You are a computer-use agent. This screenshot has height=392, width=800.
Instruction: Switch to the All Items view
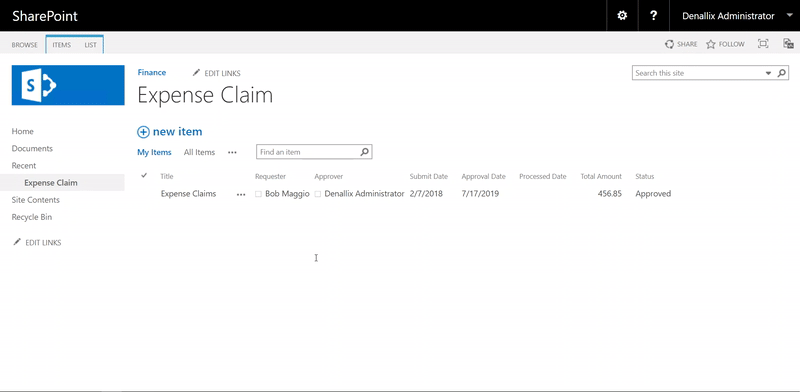(199, 152)
